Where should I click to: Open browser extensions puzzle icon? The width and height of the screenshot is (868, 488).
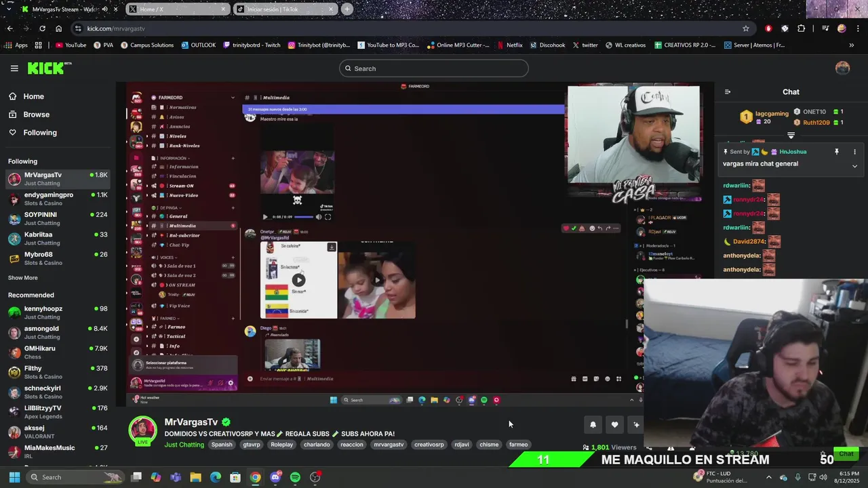[x=802, y=28]
